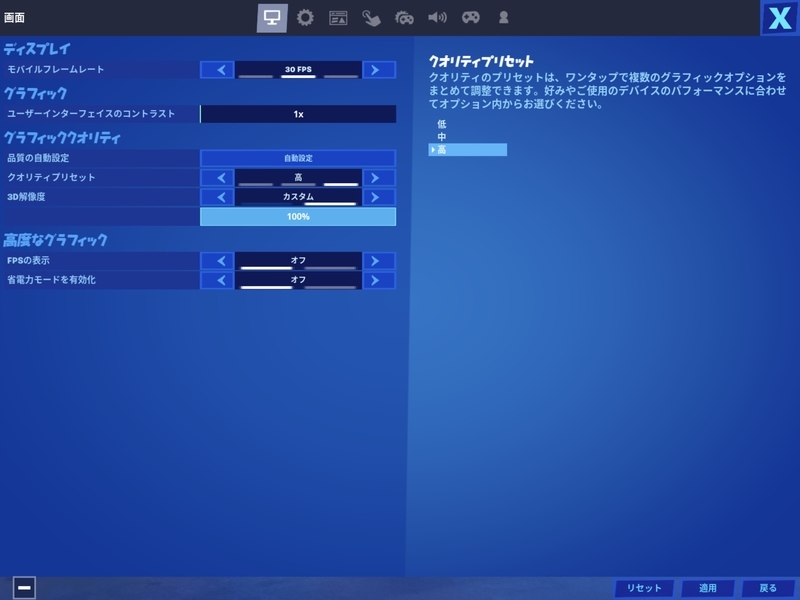Raise the クオリティプリセット with right arrow

pyautogui.click(x=379, y=178)
